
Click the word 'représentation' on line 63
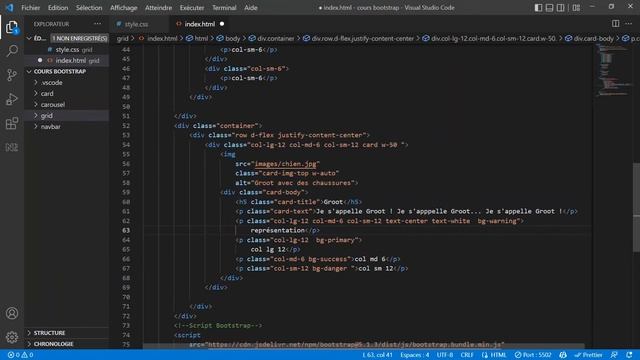point(278,230)
